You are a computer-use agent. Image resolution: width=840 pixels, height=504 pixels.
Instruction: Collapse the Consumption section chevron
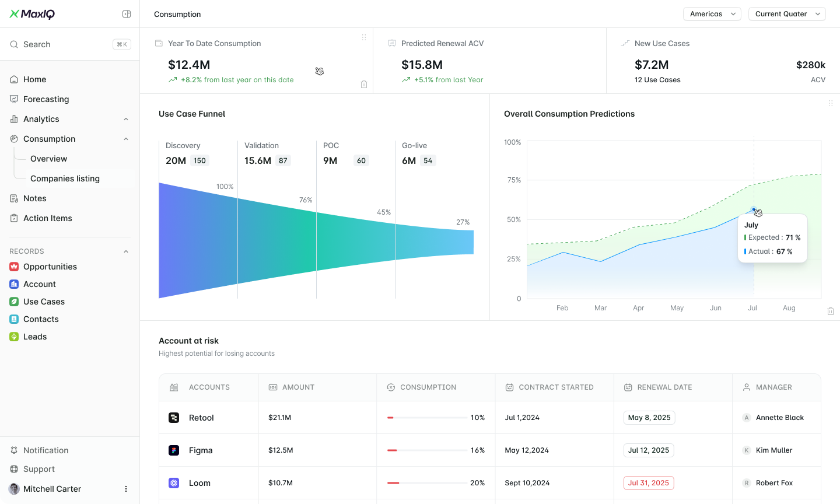point(125,139)
